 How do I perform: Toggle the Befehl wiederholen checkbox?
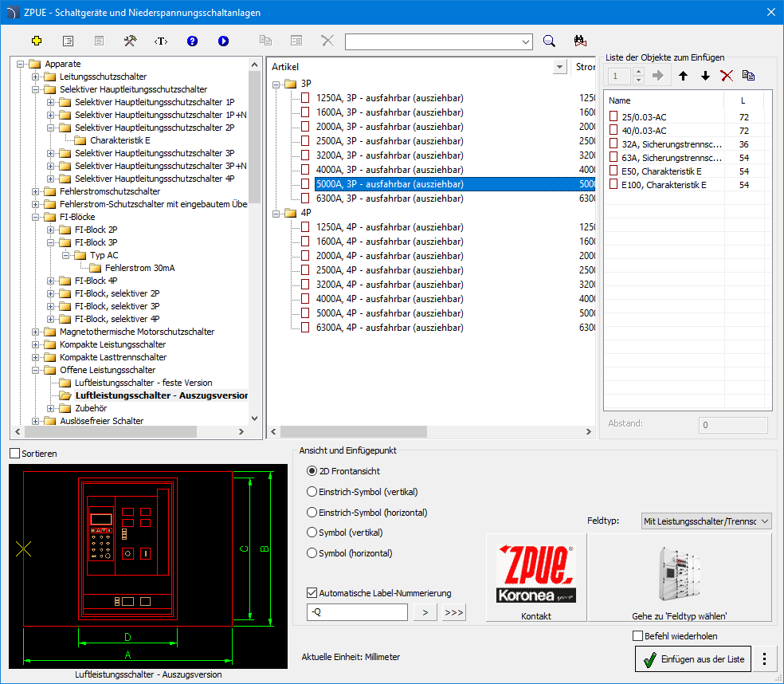pos(637,636)
